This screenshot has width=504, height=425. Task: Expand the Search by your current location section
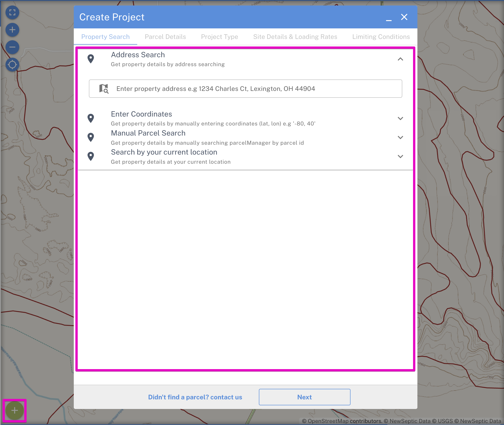[x=400, y=156]
